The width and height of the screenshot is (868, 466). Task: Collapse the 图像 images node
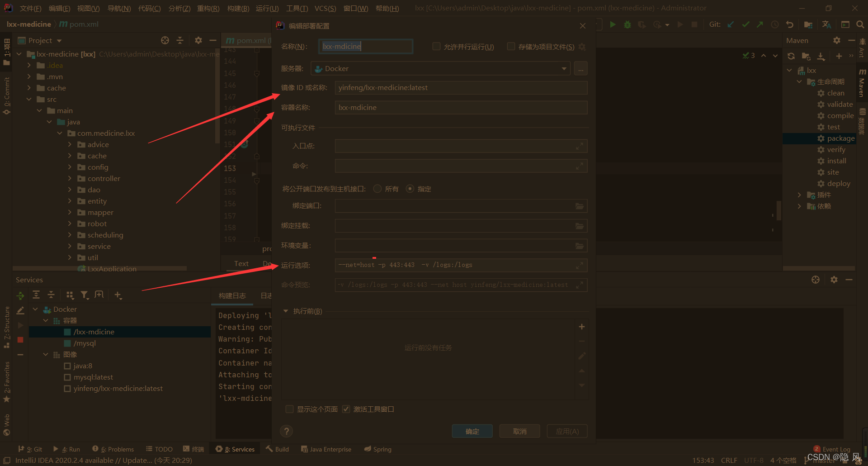(x=46, y=354)
